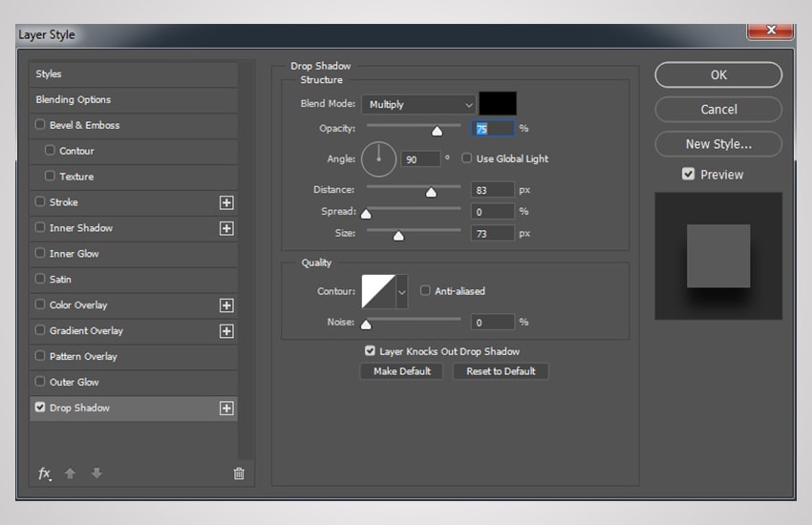Select the Pattern Overlay list entry

tap(134, 356)
